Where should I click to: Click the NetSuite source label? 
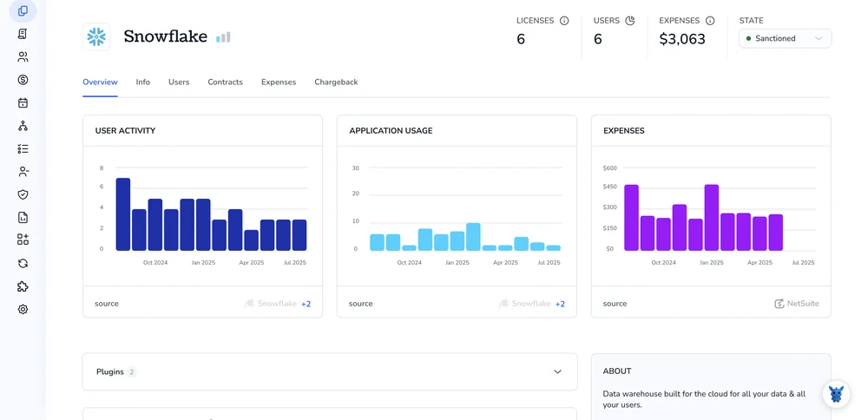point(803,303)
